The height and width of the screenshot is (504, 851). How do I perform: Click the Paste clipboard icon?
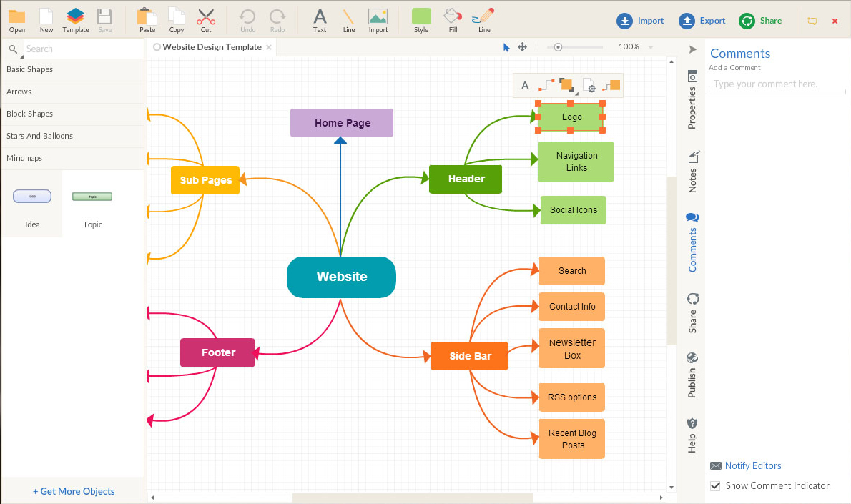tap(147, 17)
